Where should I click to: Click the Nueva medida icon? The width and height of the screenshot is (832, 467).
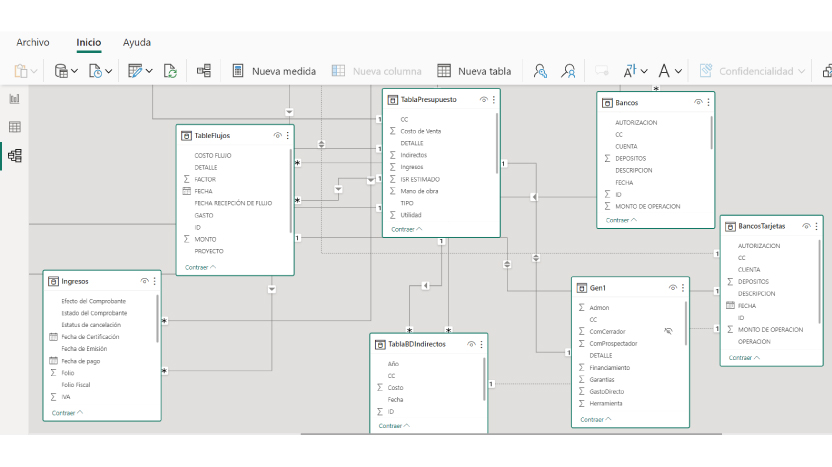pyautogui.click(x=238, y=71)
